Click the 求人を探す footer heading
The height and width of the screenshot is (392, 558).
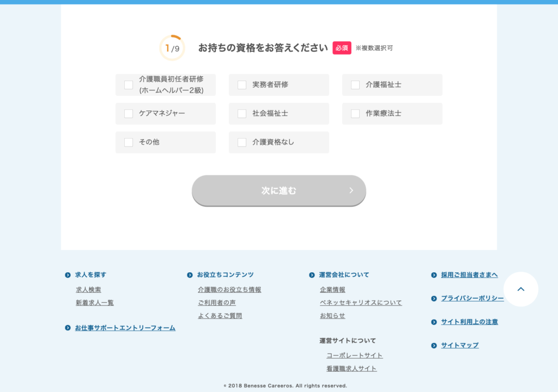coord(90,274)
